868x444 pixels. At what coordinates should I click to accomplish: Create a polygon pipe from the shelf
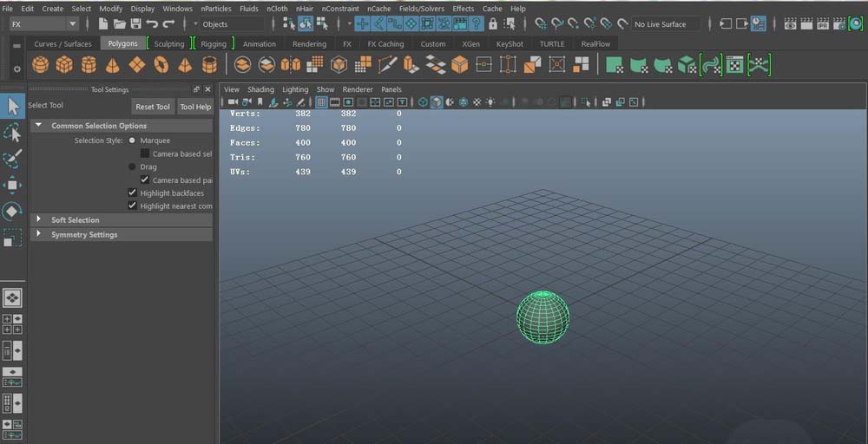(209, 65)
